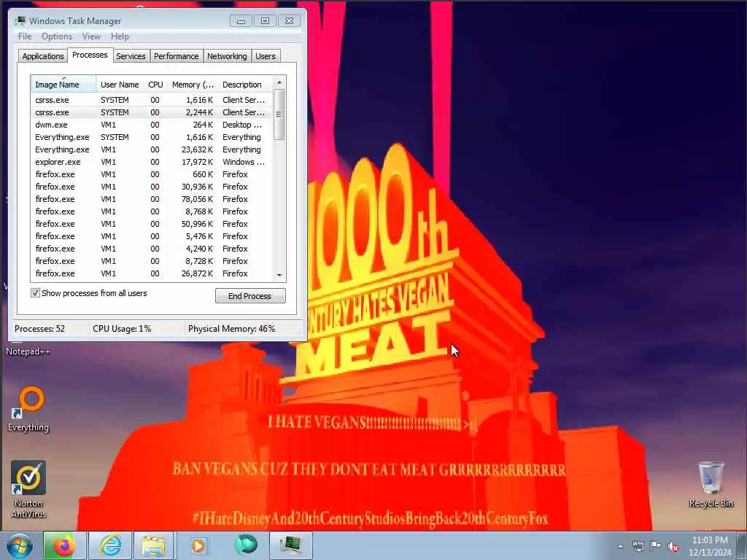Screen dimensions: 747x560
Task: Sort by the Memory column header
Action: [x=193, y=85]
